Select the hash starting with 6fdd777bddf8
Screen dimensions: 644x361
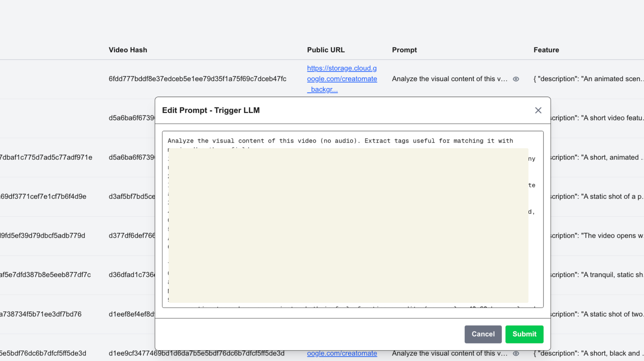tap(197, 79)
